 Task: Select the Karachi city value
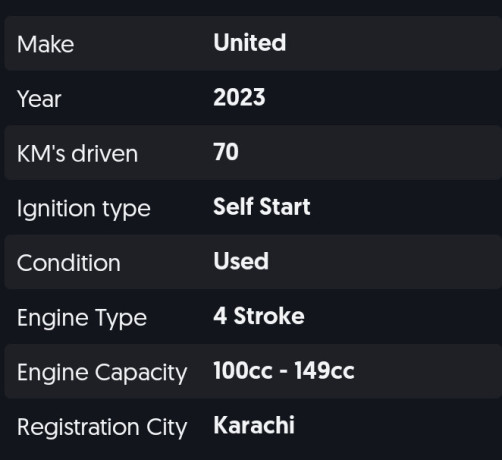[254, 425]
